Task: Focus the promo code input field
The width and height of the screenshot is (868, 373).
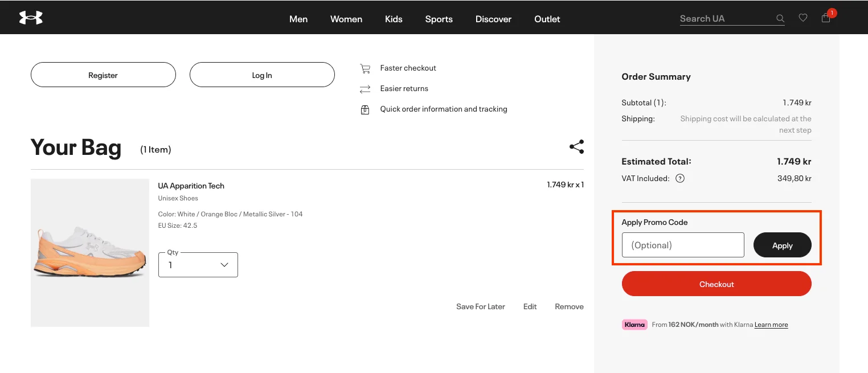Action: [x=683, y=245]
